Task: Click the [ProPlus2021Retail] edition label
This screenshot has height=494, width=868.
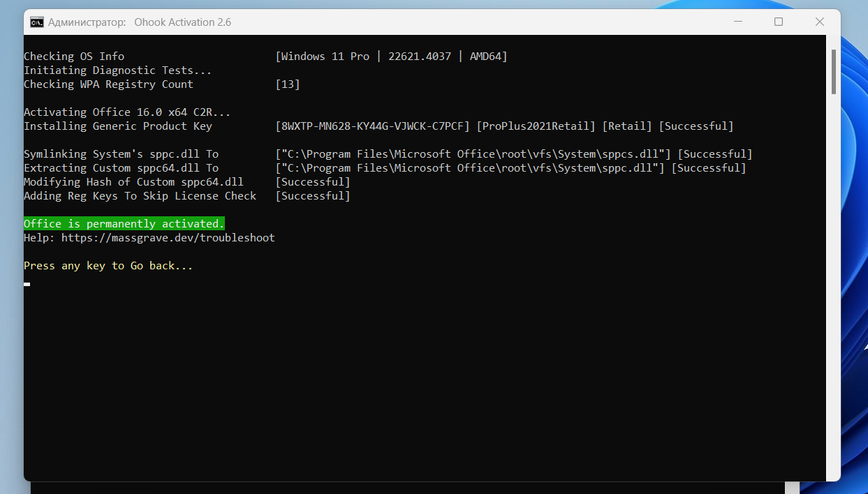Action: pyautogui.click(x=536, y=126)
